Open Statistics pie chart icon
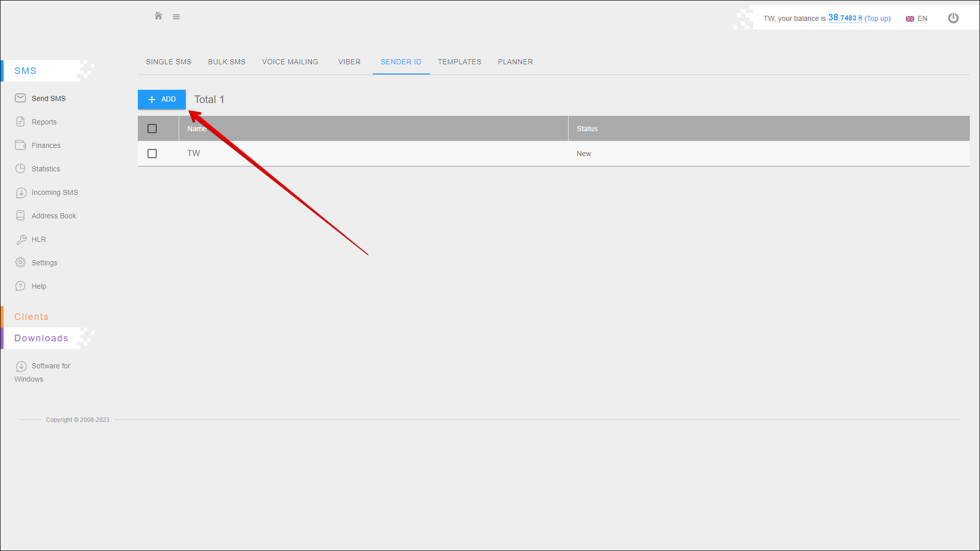Viewport: 980px width, 551px height. [x=20, y=169]
